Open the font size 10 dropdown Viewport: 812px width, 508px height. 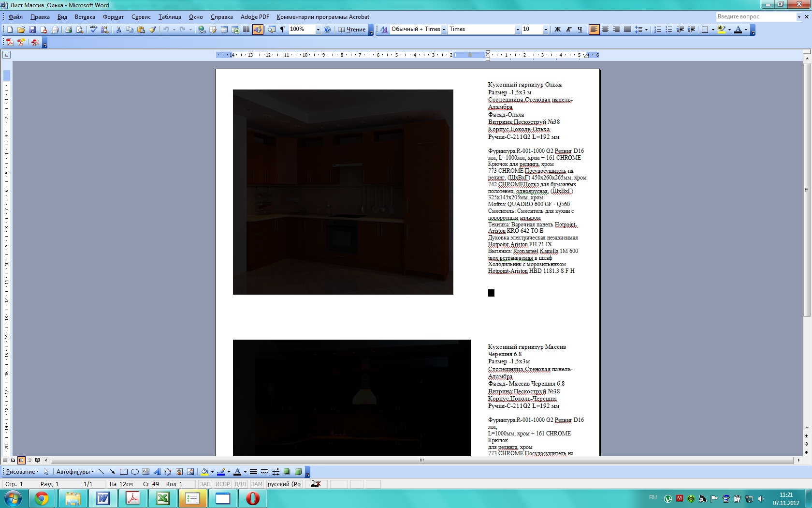(x=546, y=30)
